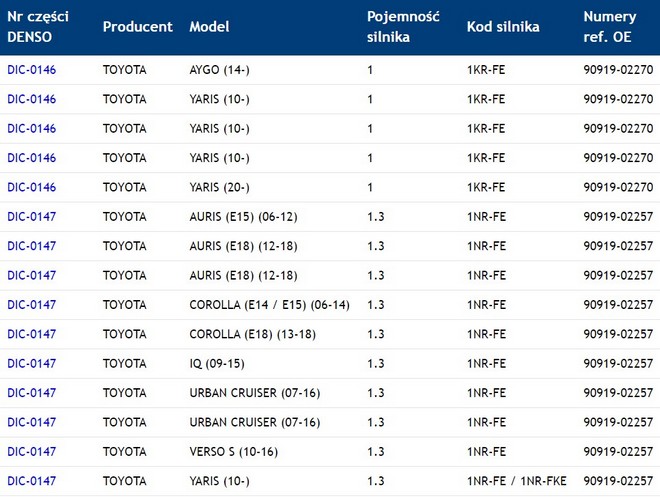
Task: Open the DIC-0146 link in the AYGO row
Action: click(31, 70)
